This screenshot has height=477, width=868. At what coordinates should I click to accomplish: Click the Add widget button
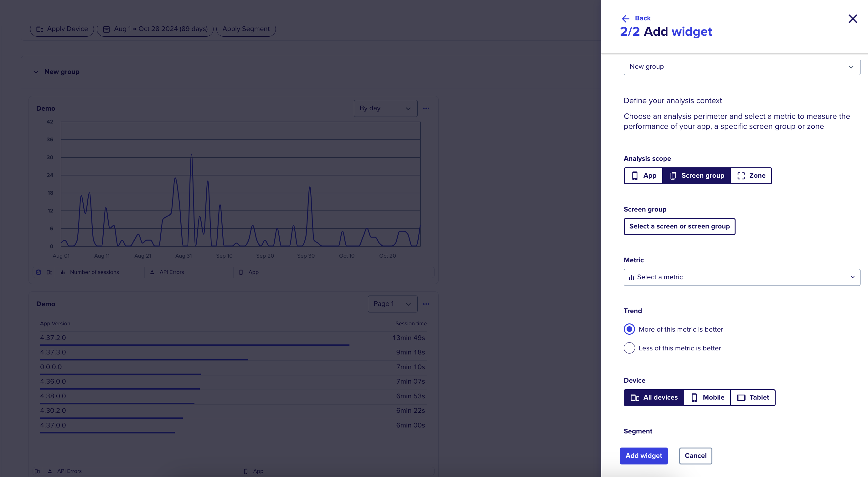[x=643, y=456]
